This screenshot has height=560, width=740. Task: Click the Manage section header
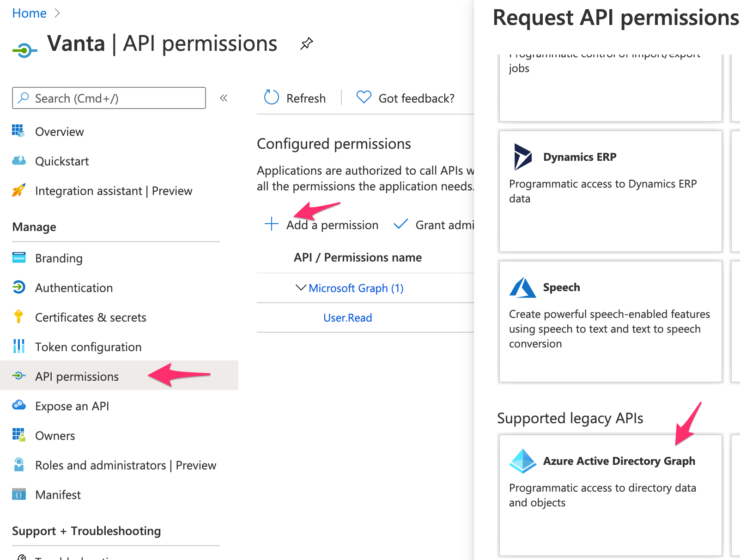tap(34, 227)
